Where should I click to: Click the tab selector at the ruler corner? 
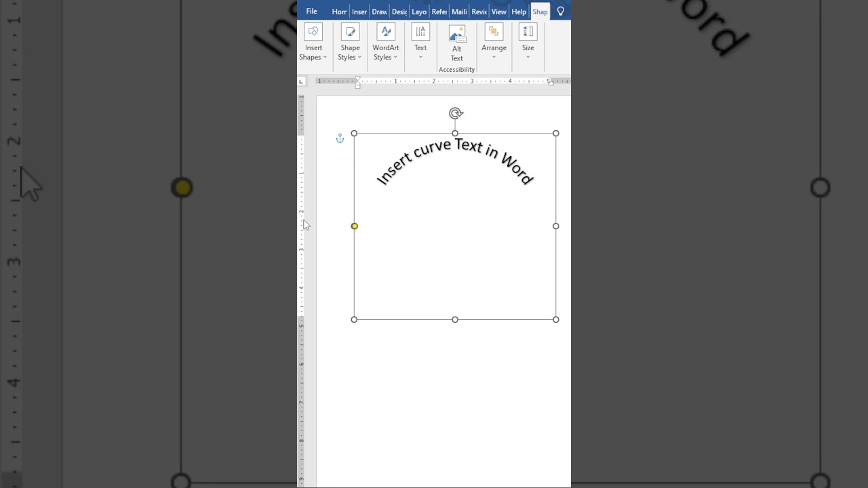pyautogui.click(x=301, y=81)
